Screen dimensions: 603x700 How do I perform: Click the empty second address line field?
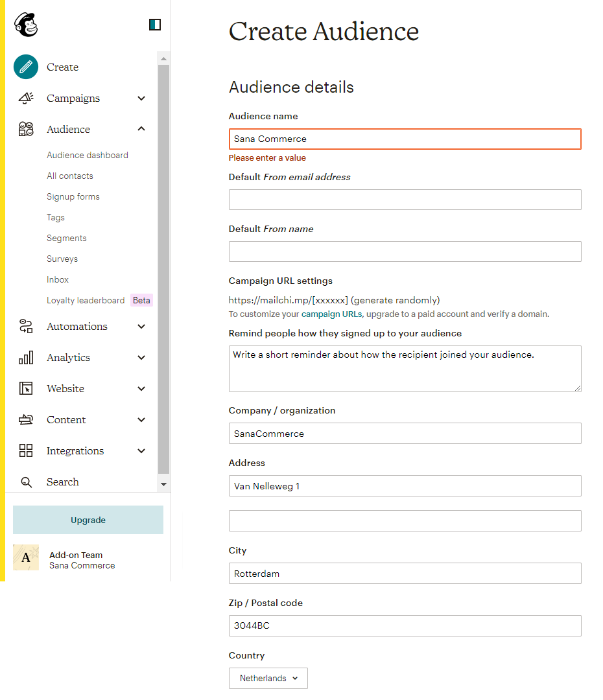[x=405, y=520]
